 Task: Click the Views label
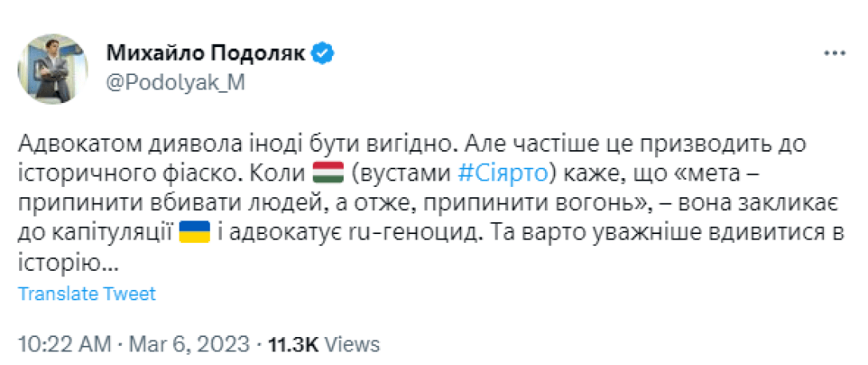coord(353,344)
